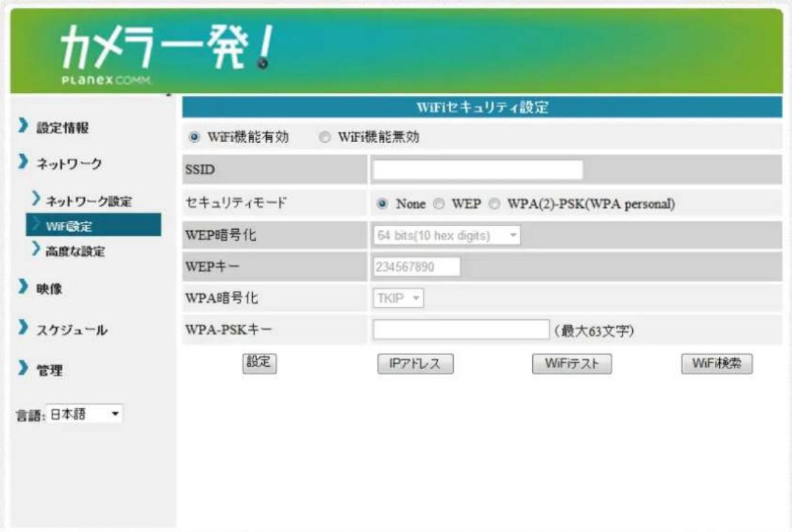Open スケジュール menu item
The height and width of the screenshot is (532, 792).
tap(71, 330)
